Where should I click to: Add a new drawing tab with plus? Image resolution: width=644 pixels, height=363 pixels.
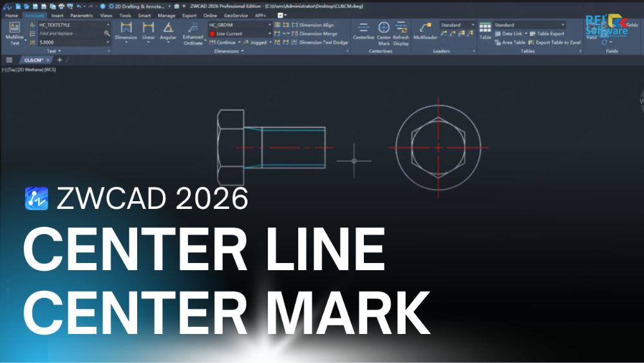(59, 60)
